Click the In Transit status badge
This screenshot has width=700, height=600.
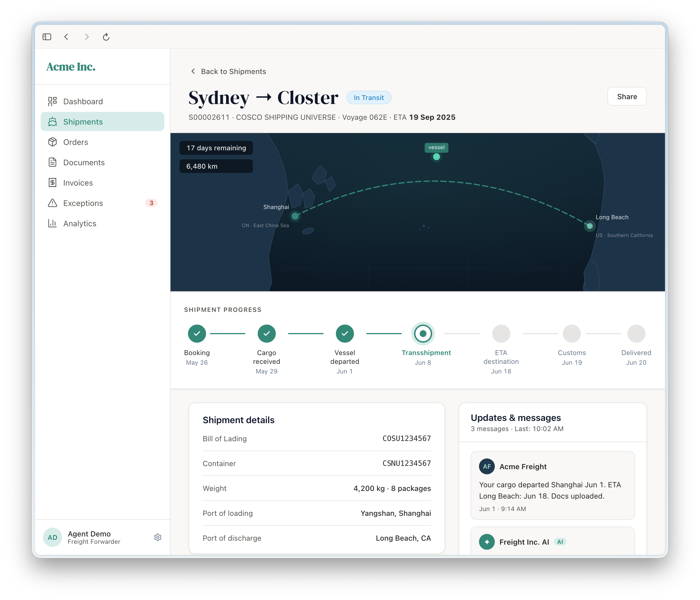pyautogui.click(x=369, y=98)
